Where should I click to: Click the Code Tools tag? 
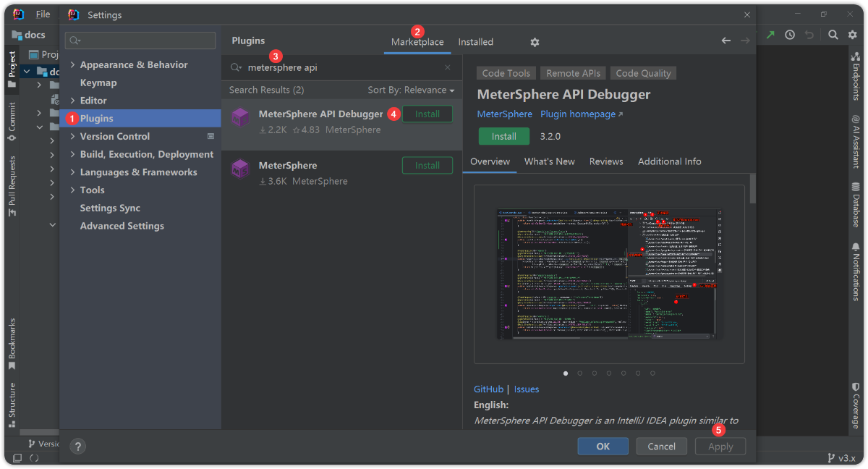[x=506, y=73]
